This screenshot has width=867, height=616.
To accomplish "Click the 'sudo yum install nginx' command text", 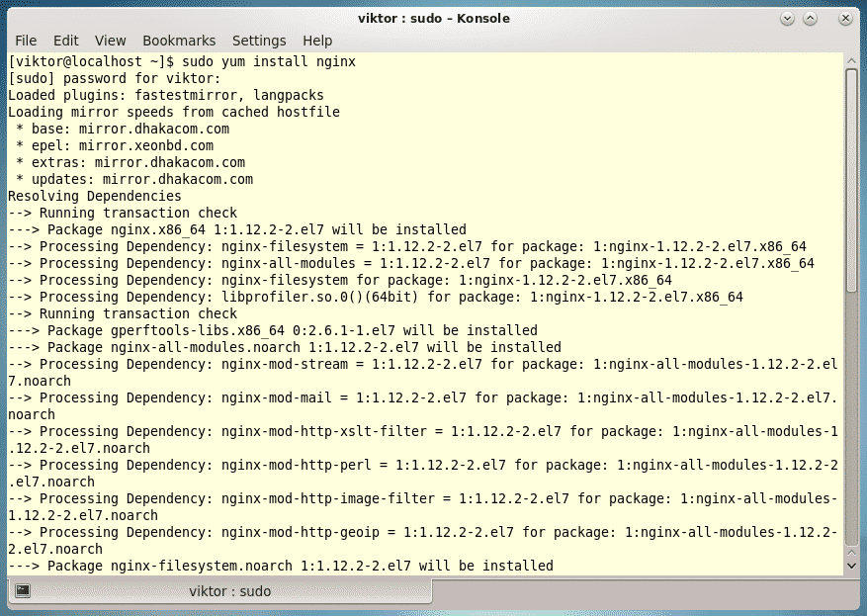I will [269, 61].
